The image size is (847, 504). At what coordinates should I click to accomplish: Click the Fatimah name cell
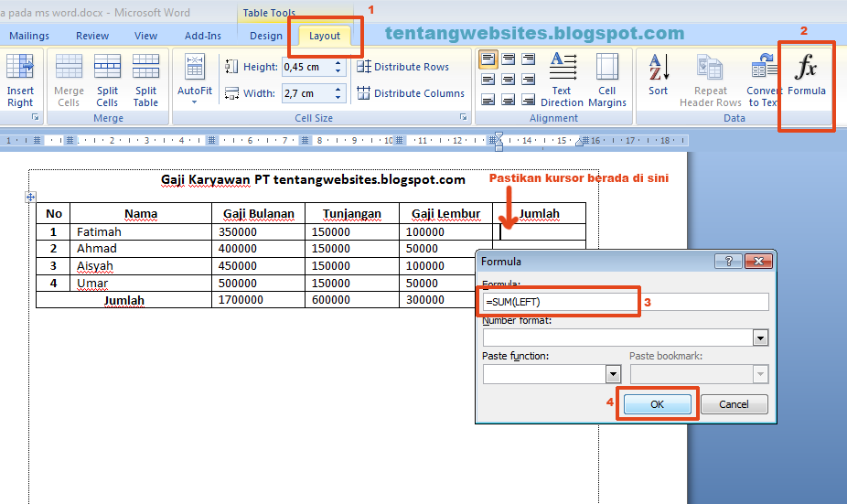click(141, 231)
